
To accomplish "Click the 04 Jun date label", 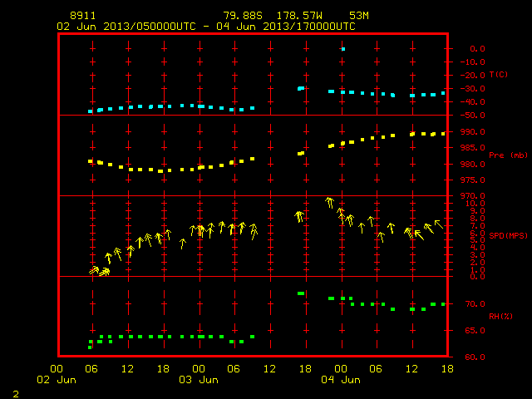I will (341, 380).
